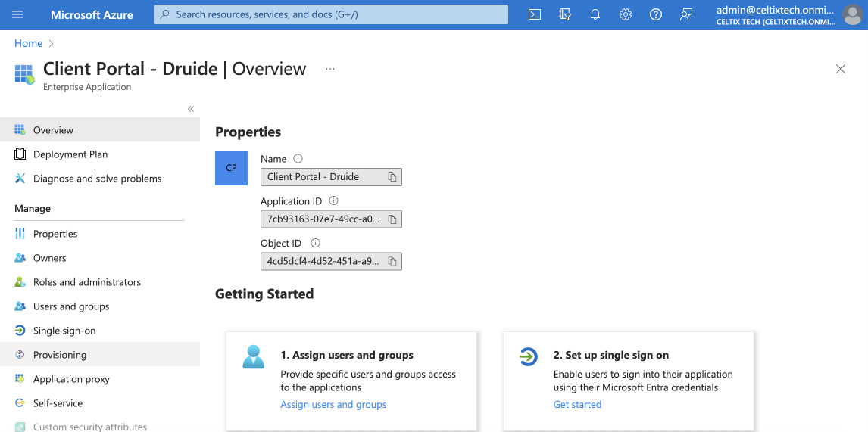
Task: Select Users and groups in sidebar
Action: pos(71,306)
